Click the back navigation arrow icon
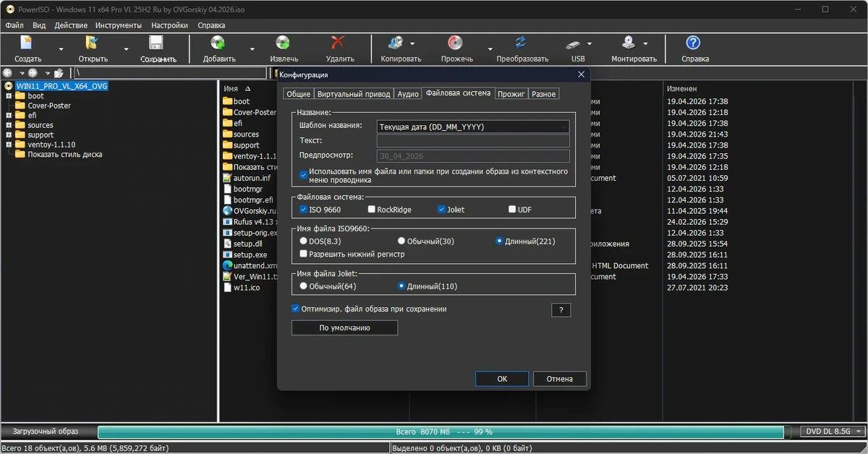The image size is (868, 454). tap(8, 73)
